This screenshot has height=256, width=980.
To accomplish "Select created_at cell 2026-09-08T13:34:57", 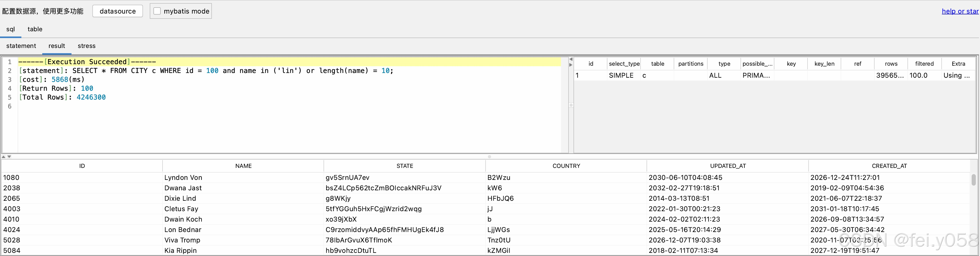I will pos(889,220).
